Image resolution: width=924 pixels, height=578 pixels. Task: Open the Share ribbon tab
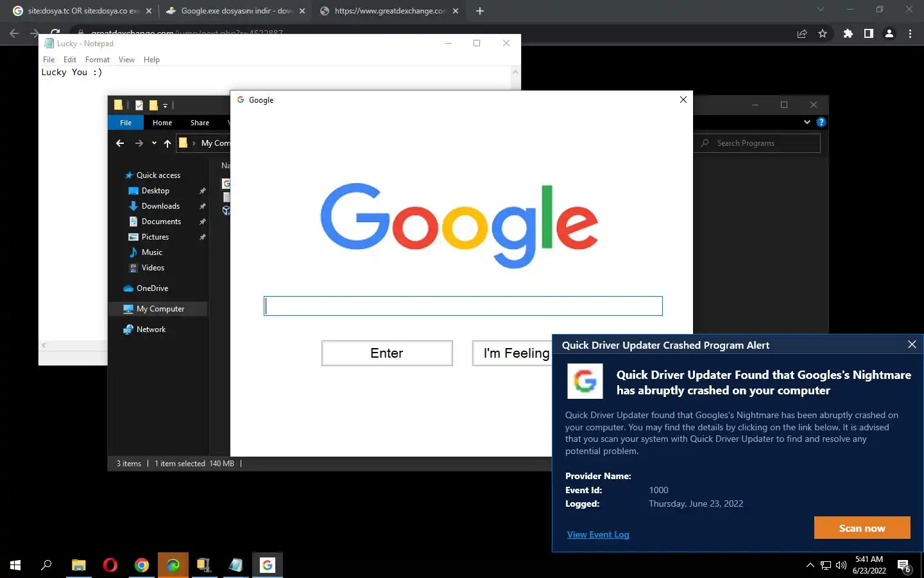tap(200, 123)
